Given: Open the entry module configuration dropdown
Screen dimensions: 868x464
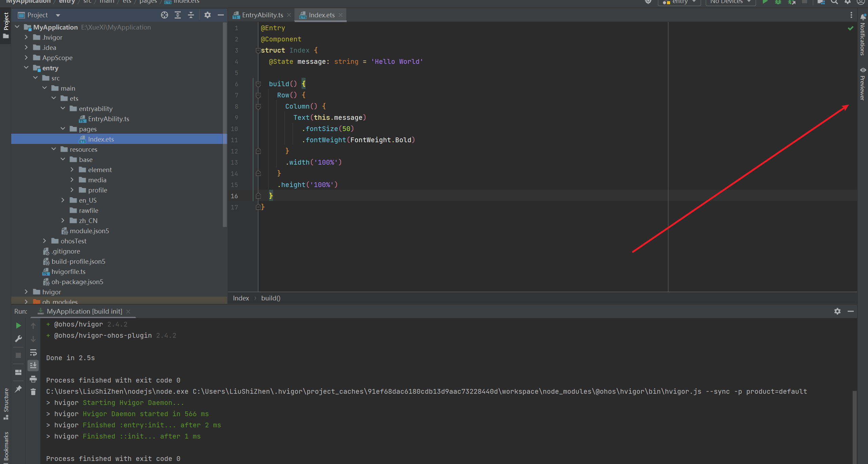Looking at the screenshot, I should pos(680,2).
